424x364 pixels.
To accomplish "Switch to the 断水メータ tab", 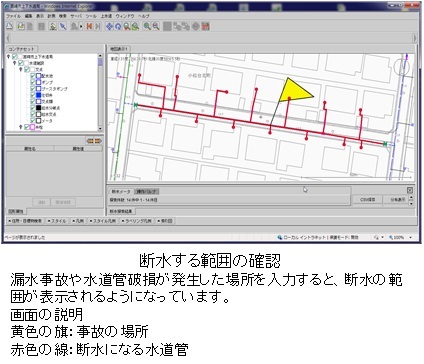I will 121,191.
